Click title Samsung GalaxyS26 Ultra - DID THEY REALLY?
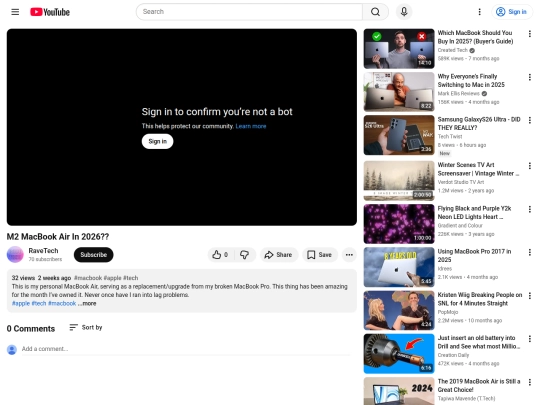 [479, 124]
